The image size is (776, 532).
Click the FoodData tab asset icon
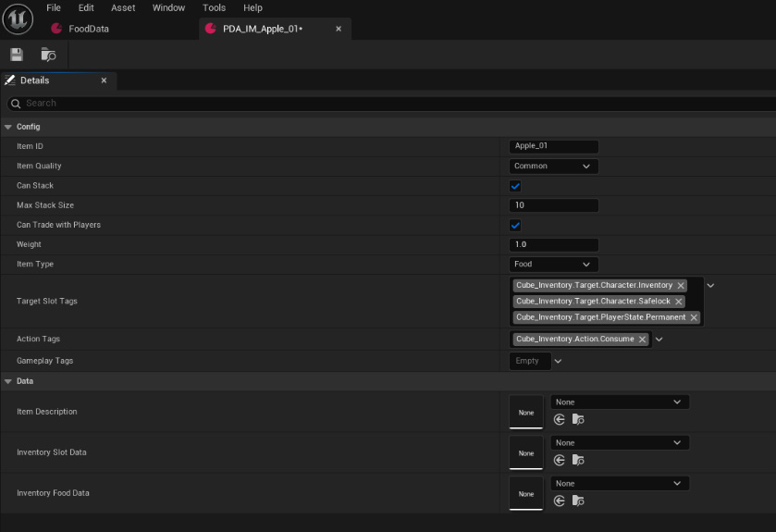click(56, 29)
